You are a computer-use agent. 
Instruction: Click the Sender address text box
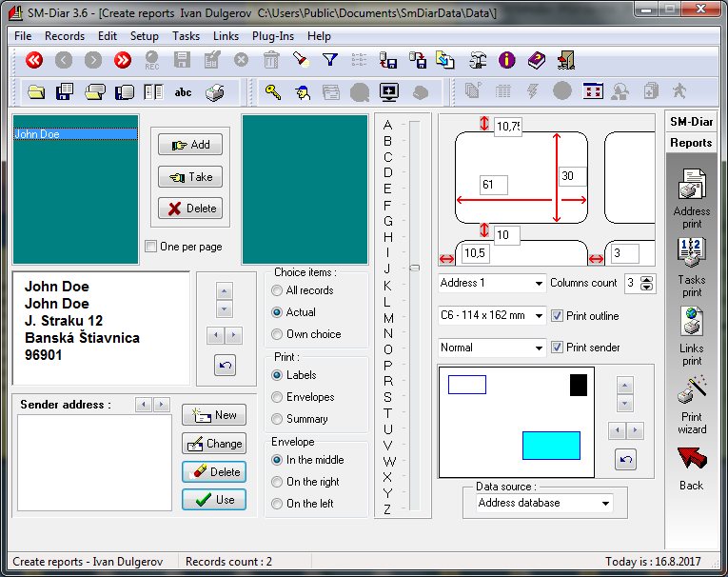[95, 462]
